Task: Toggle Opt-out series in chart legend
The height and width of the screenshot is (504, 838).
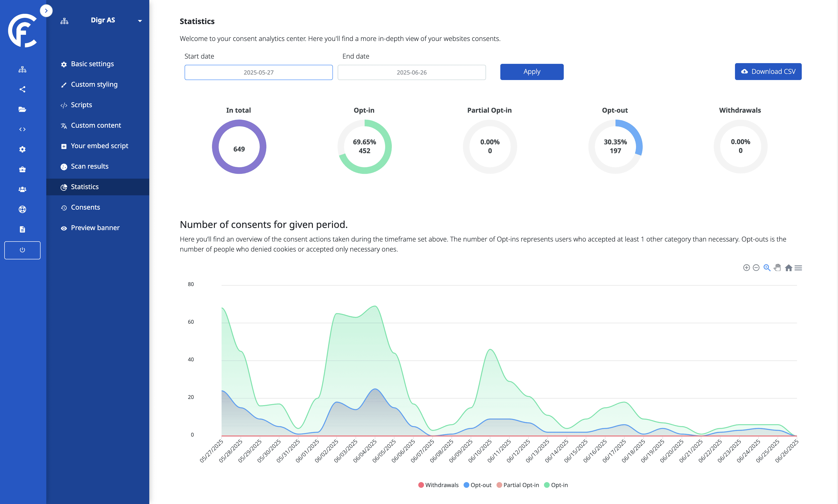Action: 478,485
